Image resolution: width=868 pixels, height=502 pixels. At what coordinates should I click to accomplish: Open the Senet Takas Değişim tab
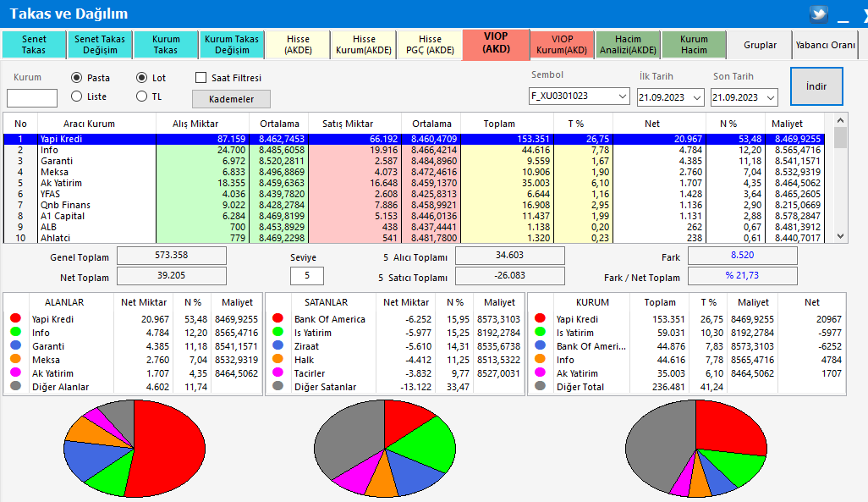(100, 45)
